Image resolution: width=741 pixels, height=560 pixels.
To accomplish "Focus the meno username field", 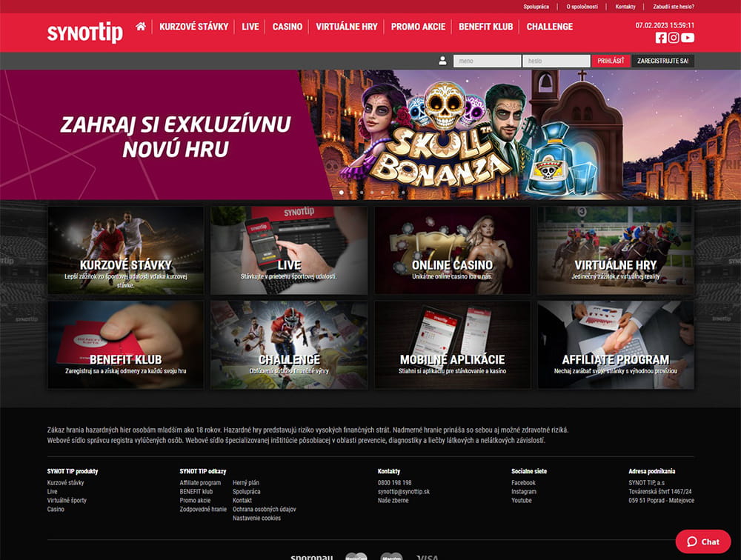I will (488, 61).
